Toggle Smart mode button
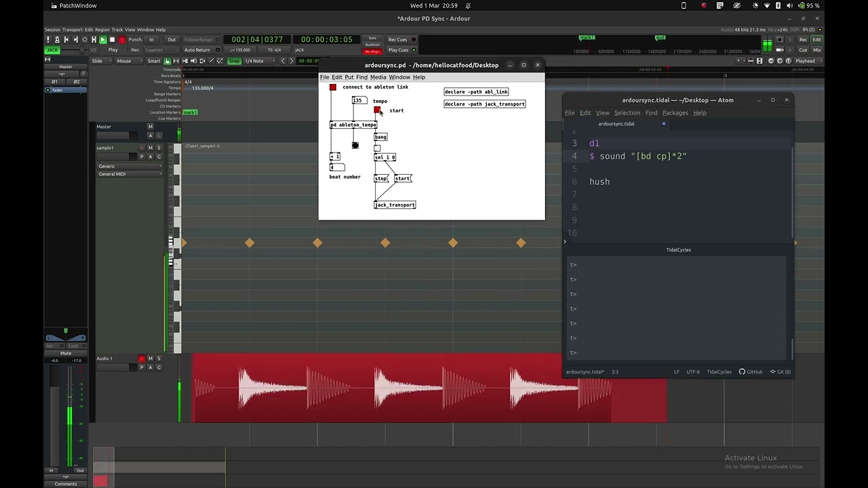The width and height of the screenshot is (868, 488). [x=154, y=61]
